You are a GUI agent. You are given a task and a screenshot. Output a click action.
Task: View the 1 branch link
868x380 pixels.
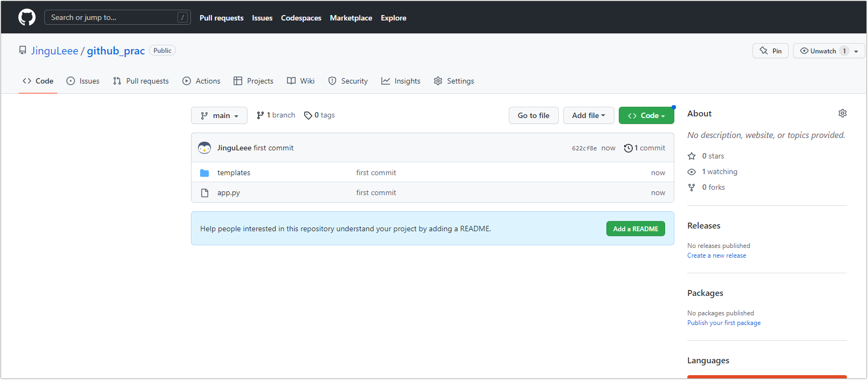pos(276,115)
